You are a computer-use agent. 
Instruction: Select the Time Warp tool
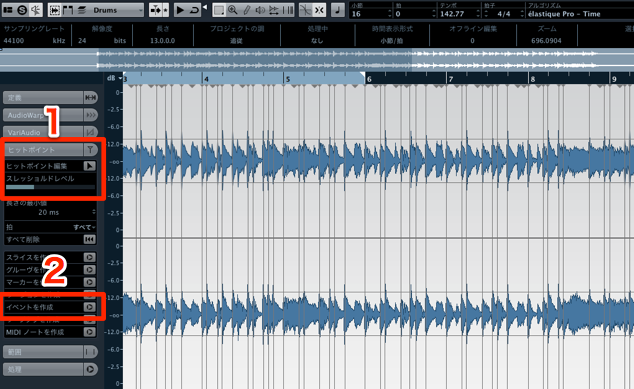coord(288,10)
